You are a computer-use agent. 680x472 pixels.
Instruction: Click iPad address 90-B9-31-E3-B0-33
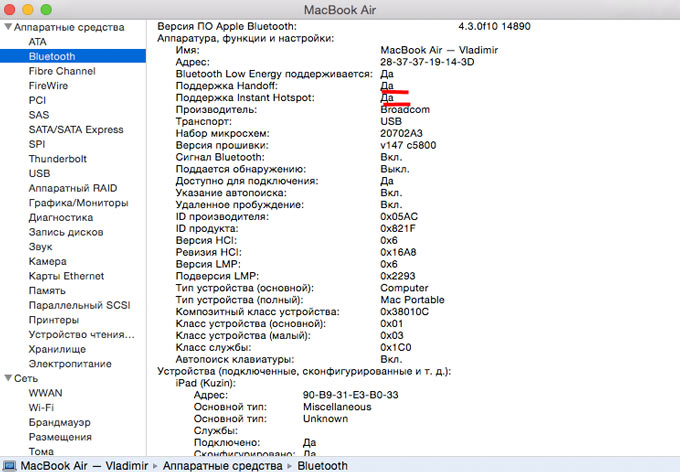pos(350,395)
